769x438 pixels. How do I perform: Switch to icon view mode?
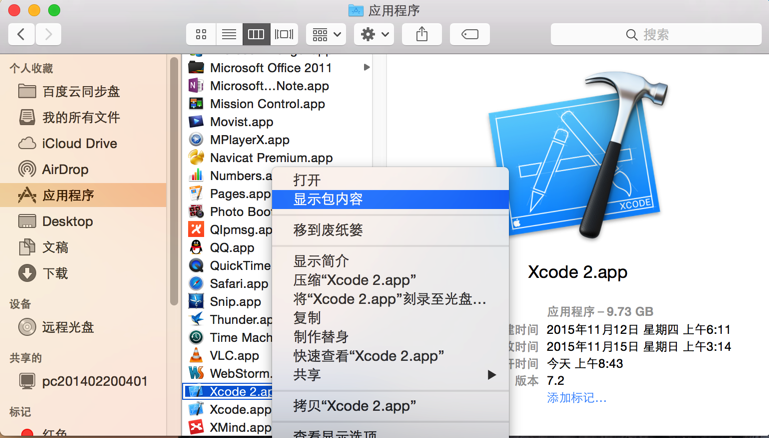[201, 34]
